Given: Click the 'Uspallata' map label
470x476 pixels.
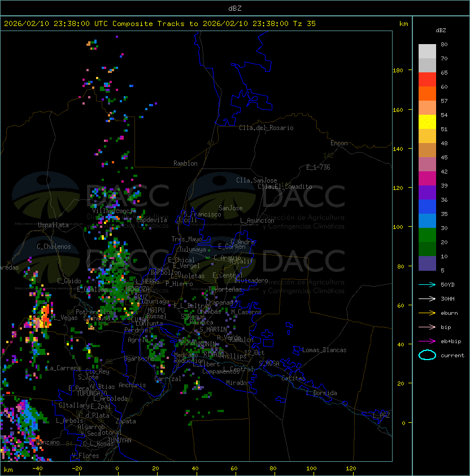Looking at the screenshot, I should coord(54,225).
